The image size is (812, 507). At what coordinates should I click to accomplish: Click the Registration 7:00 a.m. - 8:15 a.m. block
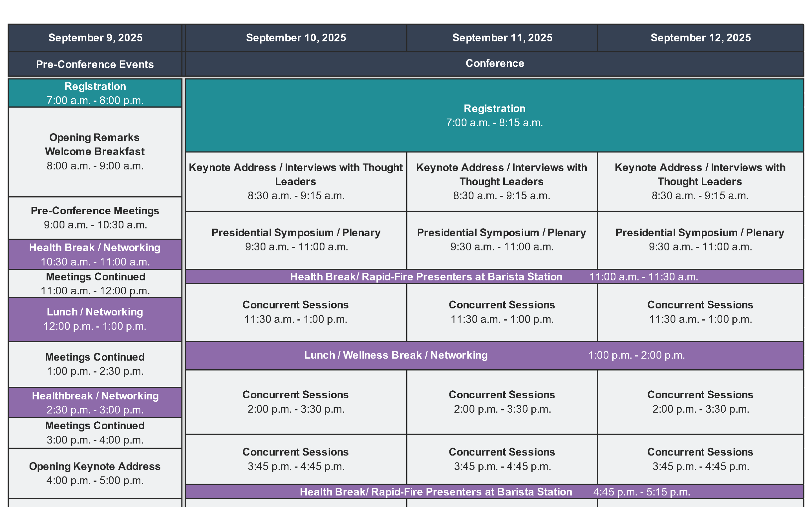click(x=495, y=115)
